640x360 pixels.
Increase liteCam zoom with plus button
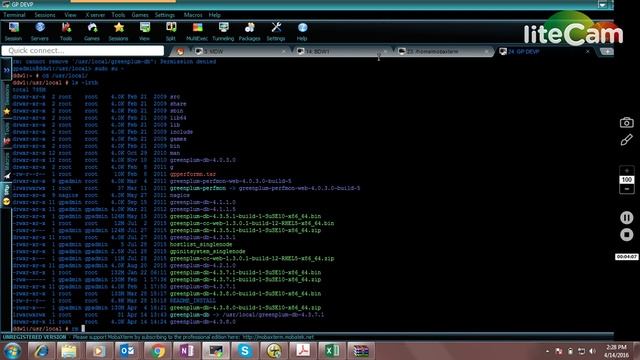pos(627,171)
